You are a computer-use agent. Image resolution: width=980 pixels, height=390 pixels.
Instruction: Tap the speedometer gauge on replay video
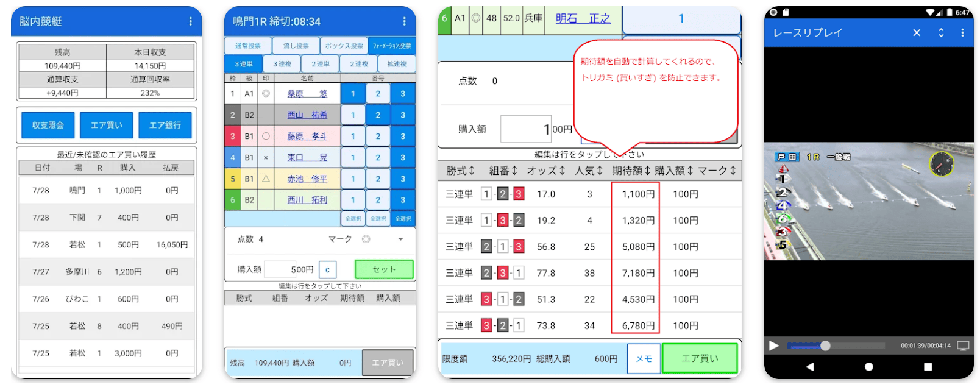tap(942, 164)
